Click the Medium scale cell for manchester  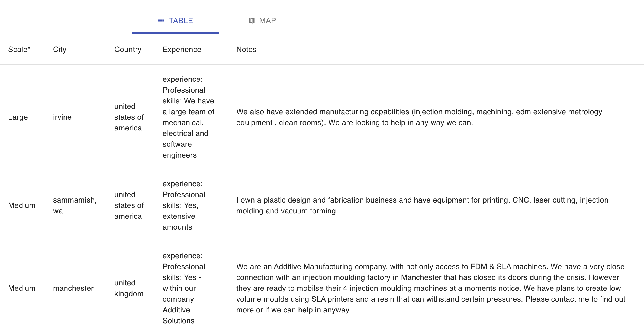pyautogui.click(x=22, y=288)
